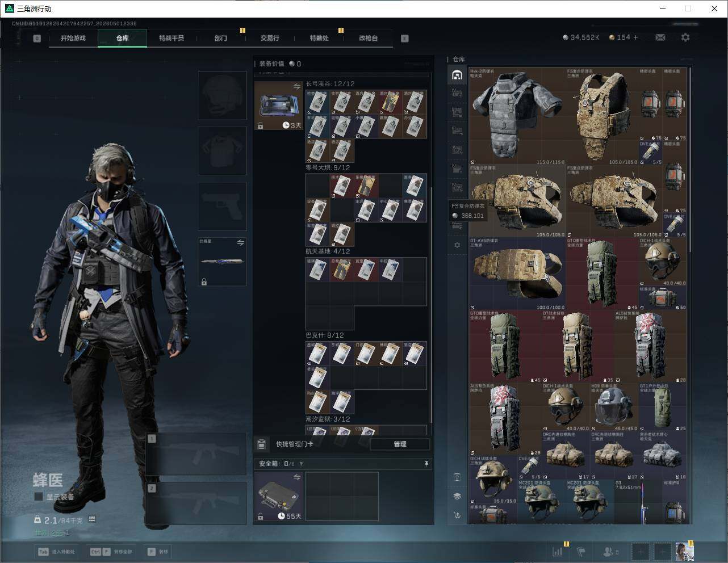Click the 蜂医 operator name
The width and height of the screenshot is (728, 563).
(x=48, y=480)
